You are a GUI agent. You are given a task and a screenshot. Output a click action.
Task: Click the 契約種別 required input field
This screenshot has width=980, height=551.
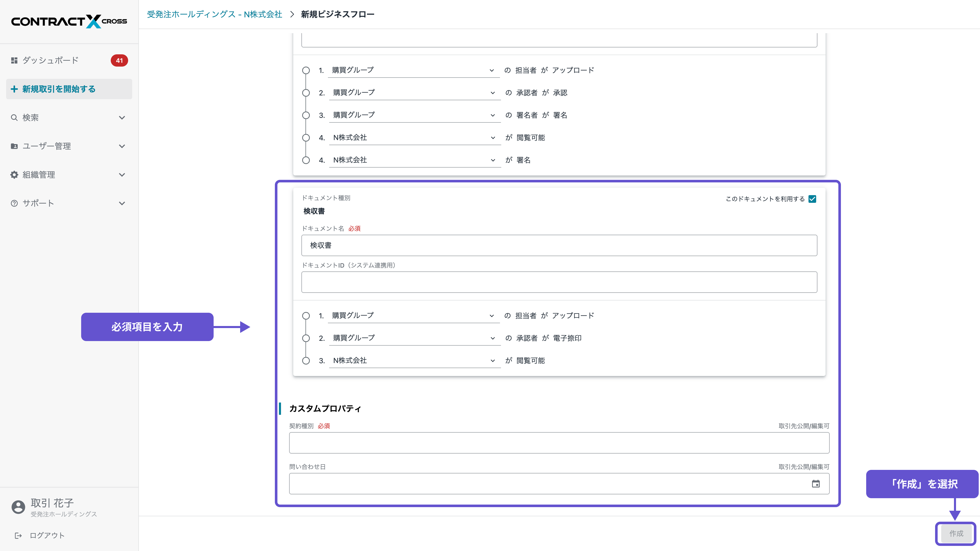point(559,443)
